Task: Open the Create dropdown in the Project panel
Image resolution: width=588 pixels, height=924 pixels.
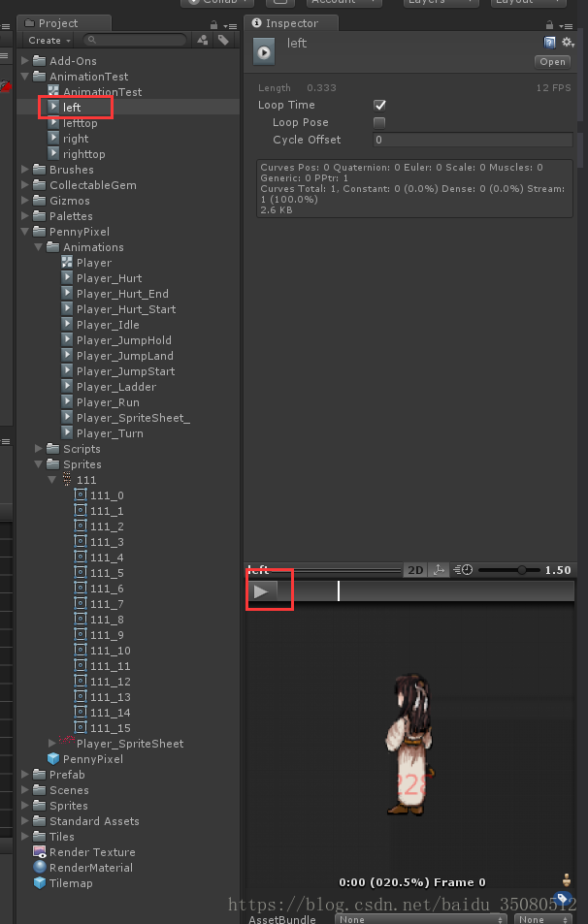Action: tap(49, 40)
